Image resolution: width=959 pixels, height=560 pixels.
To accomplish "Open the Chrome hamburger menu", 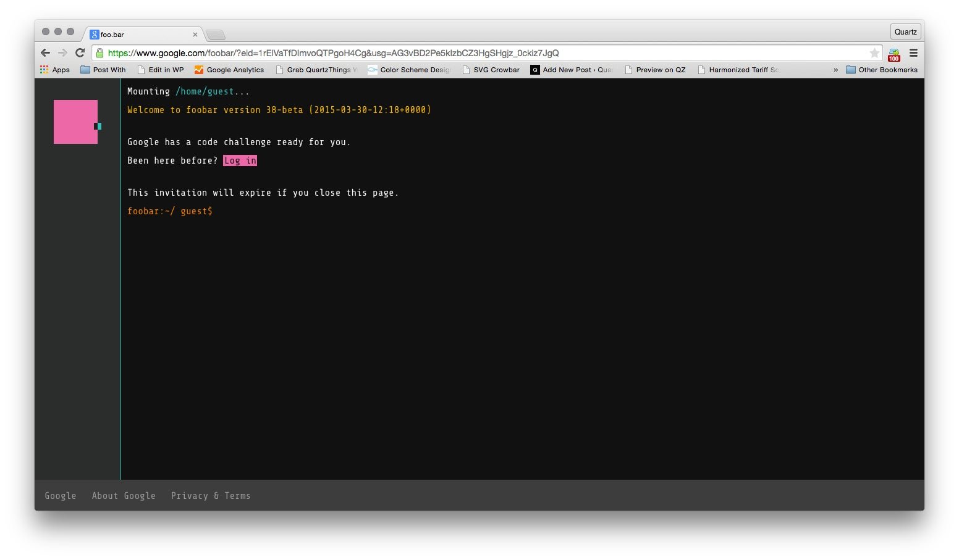I will [913, 53].
